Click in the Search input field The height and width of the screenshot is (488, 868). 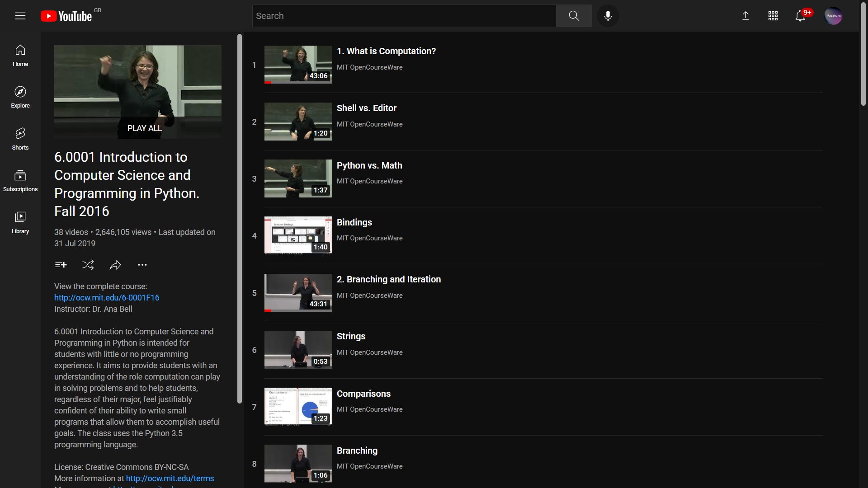coord(404,16)
